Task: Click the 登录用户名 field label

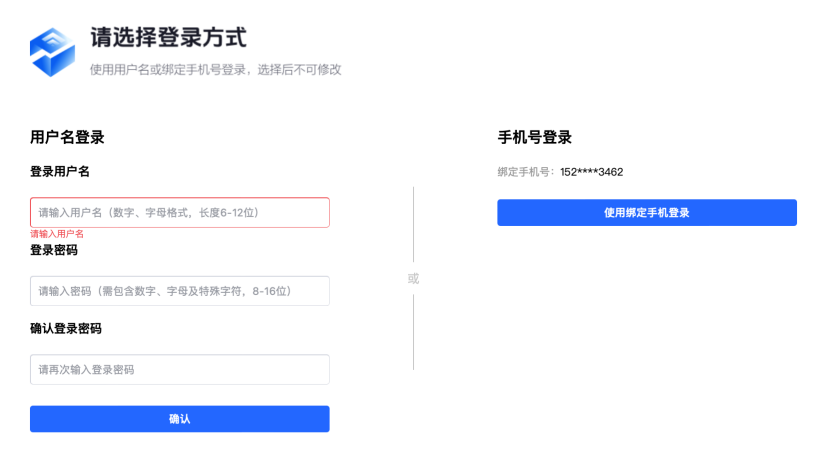Action: click(x=60, y=172)
